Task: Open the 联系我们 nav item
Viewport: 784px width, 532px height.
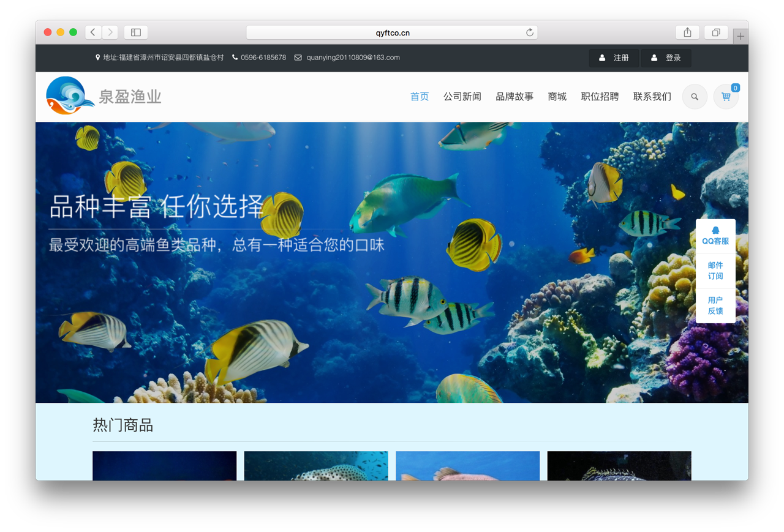Action: pos(652,97)
